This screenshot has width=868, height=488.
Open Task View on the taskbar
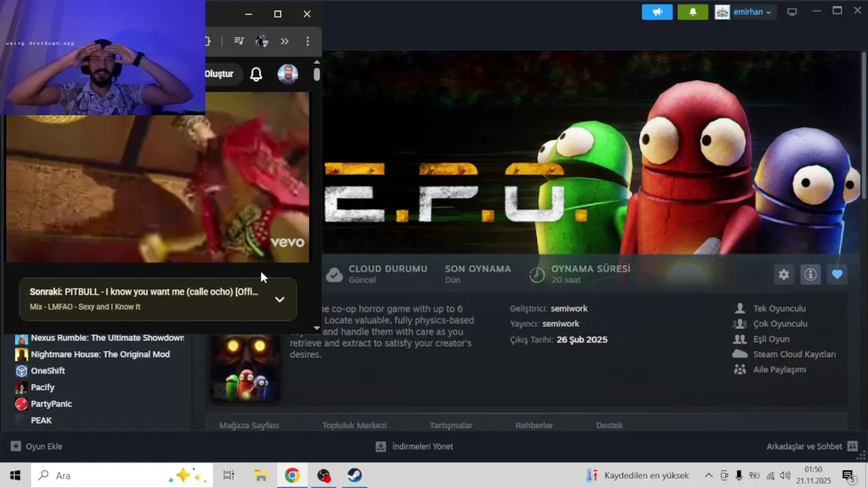229,475
